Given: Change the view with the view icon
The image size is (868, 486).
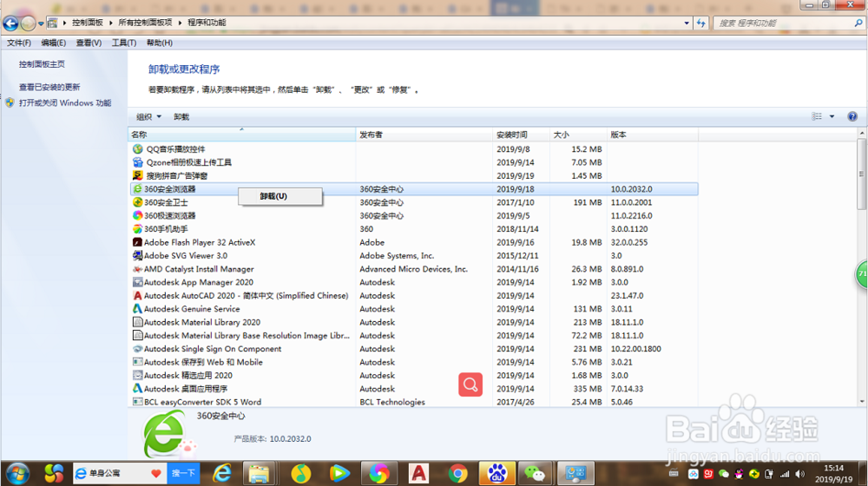Looking at the screenshot, I should (x=817, y=116).
